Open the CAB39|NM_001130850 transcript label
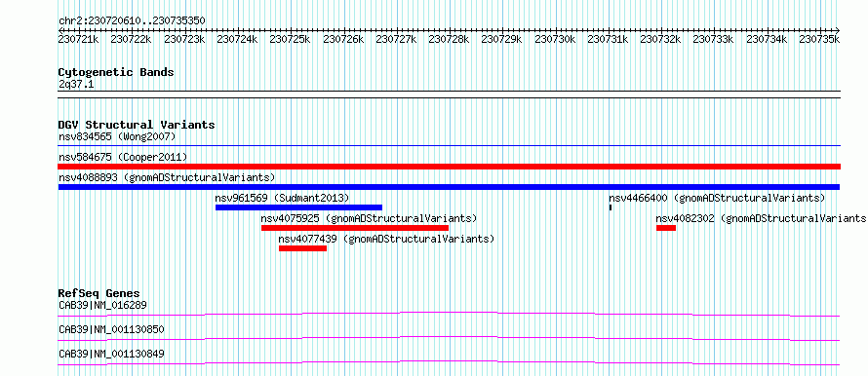The width and height of the screenshot is (868, 376). (x=111, y=329)
